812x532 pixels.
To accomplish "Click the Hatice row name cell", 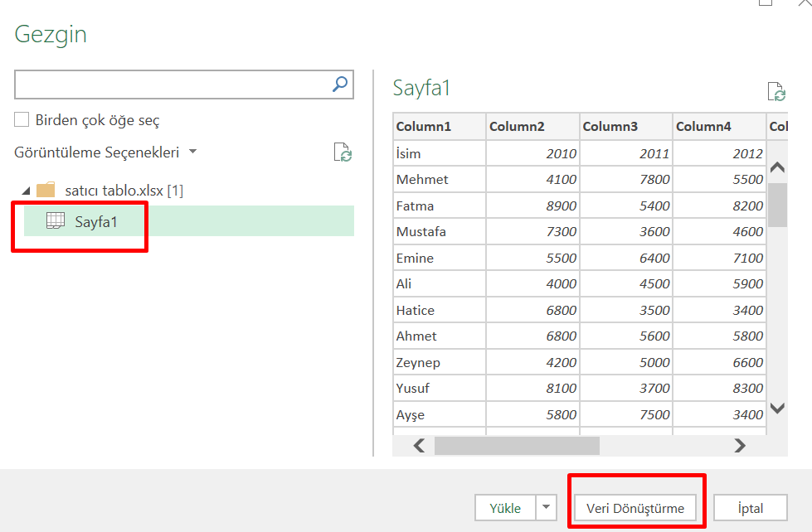I will click(x=440, y=310).
